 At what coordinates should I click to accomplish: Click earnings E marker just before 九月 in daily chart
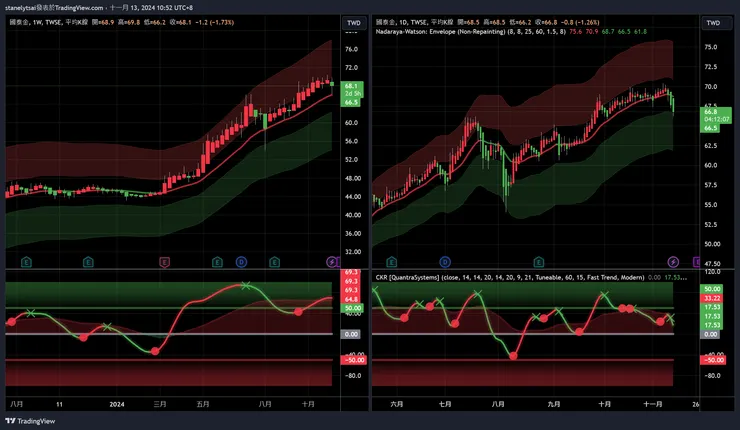[538, 262]
